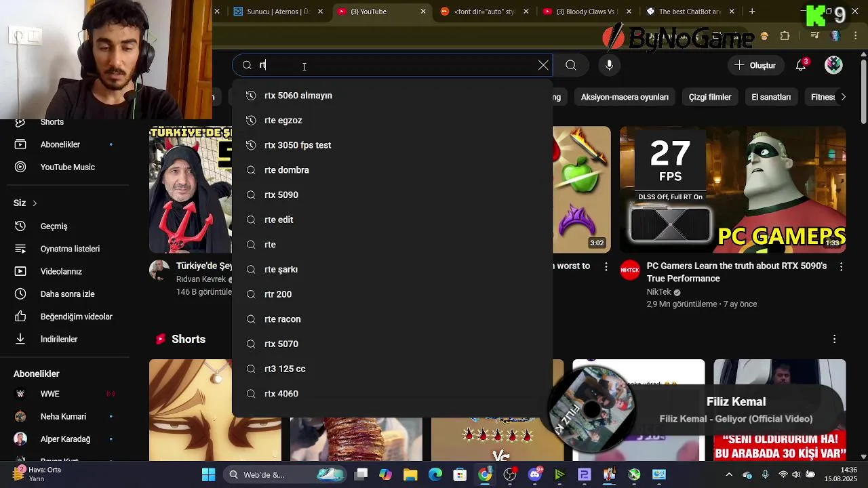
Task: Filter by El sanatları chip
Action: click(x=771, y=97)
